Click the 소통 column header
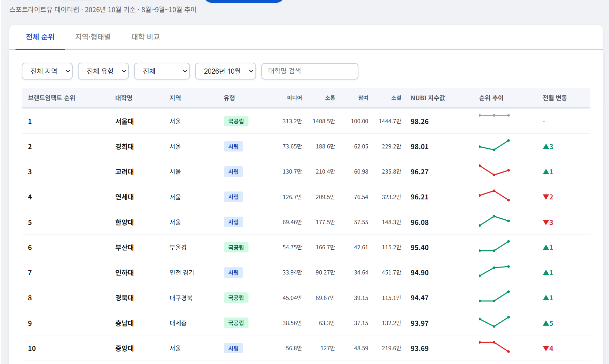 (x=330, y=98)
